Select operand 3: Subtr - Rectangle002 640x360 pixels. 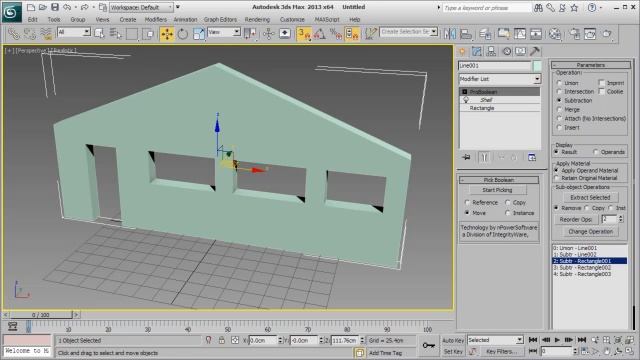[x=590, y=267]
